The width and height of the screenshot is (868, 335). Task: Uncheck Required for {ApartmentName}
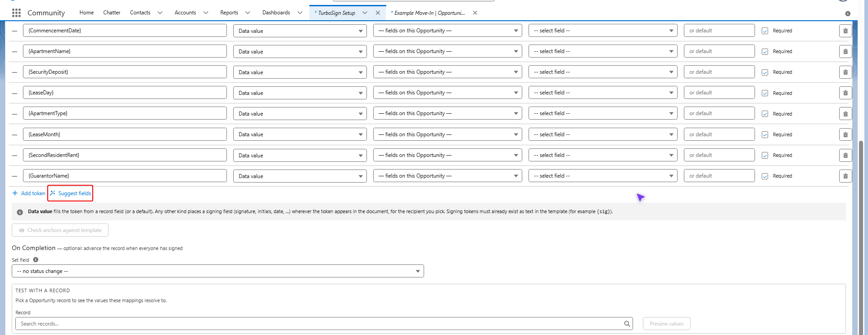click(765, 52)
